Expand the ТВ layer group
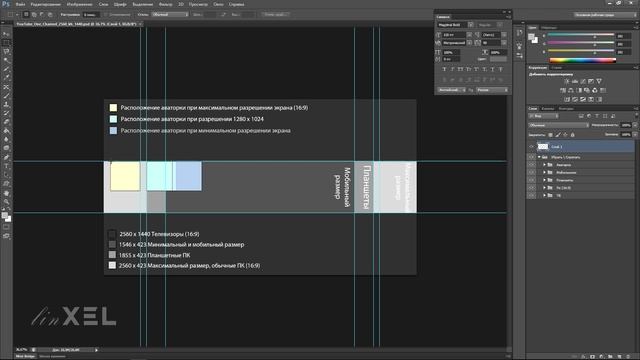640x360 pixels. coord(544,196)
